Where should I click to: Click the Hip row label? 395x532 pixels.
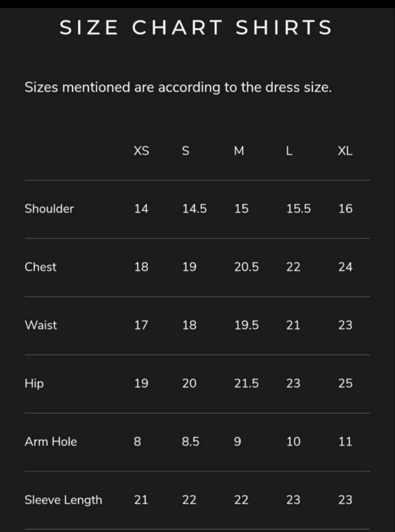pos(34,383)
